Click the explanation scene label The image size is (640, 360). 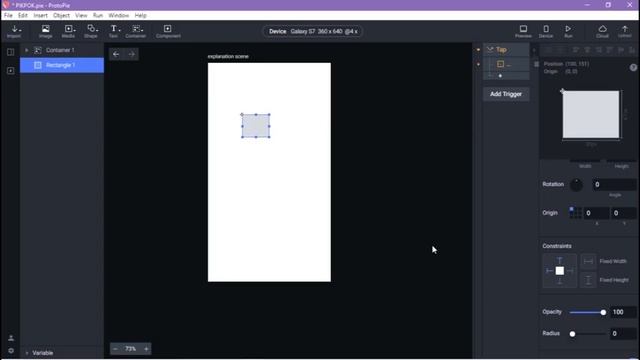pyautogui.click(x=228, y=56)
